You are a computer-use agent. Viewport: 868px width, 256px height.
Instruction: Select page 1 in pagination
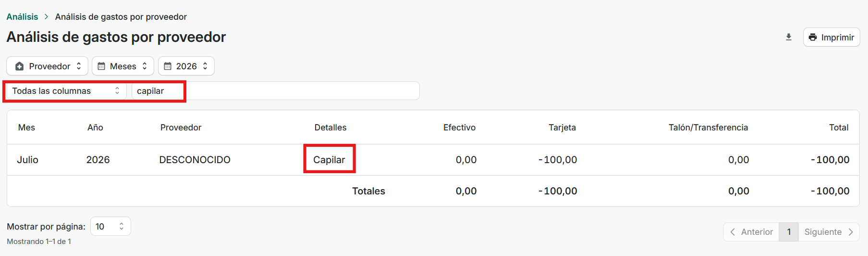pyautogui.click(x=789, y=232)
